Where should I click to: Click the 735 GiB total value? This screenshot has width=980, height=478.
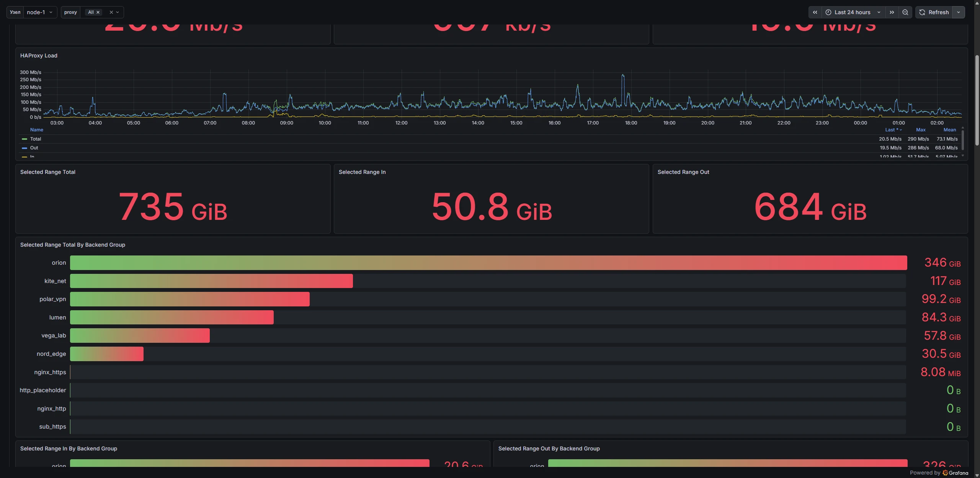(173, 207)
